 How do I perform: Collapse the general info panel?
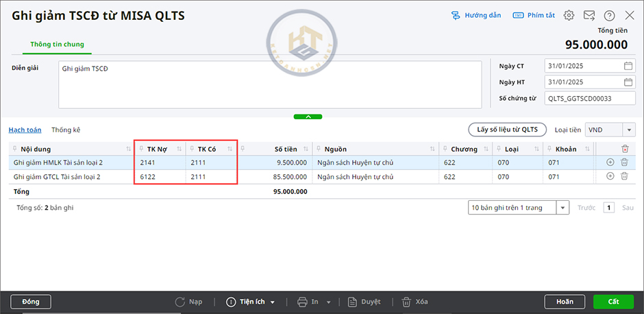[308, 117]
